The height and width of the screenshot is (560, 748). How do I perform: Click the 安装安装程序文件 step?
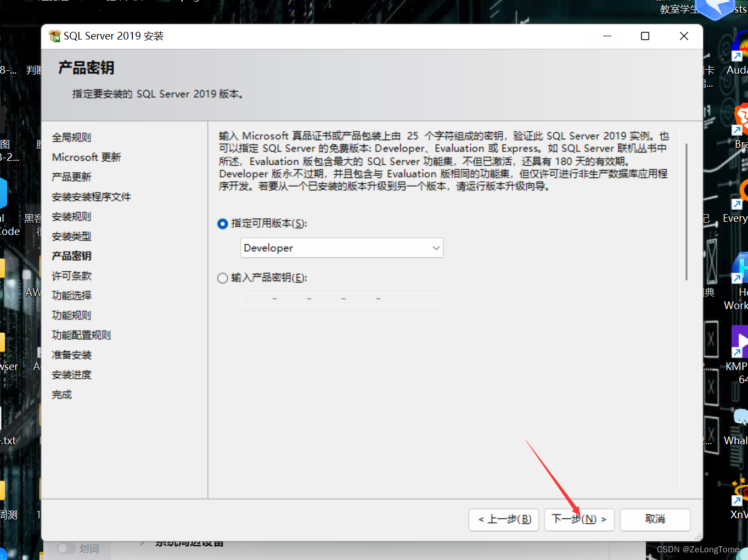(91, 197)
